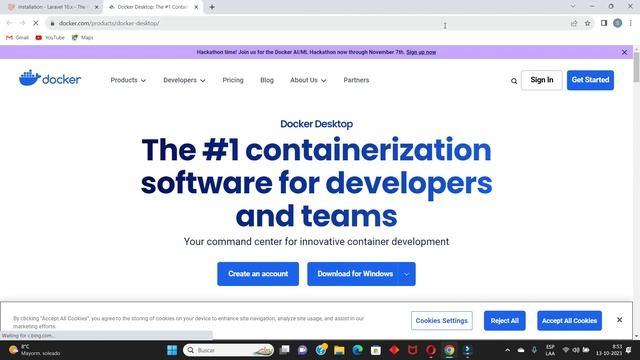640x360 pixels.
Task: Dismiss the Hackathon announcement banner
Action: pyautogui.click(x=624, y=52)
